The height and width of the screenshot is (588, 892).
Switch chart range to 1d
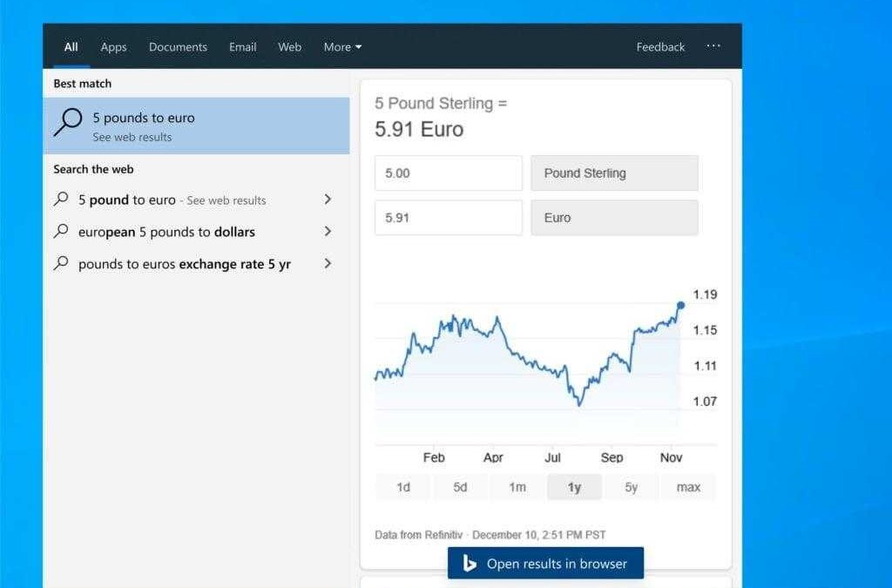(x=403, y=487)
